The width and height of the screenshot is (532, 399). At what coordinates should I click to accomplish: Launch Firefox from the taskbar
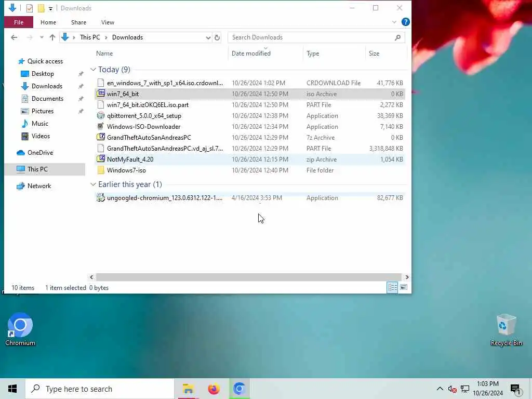point(214,389)
